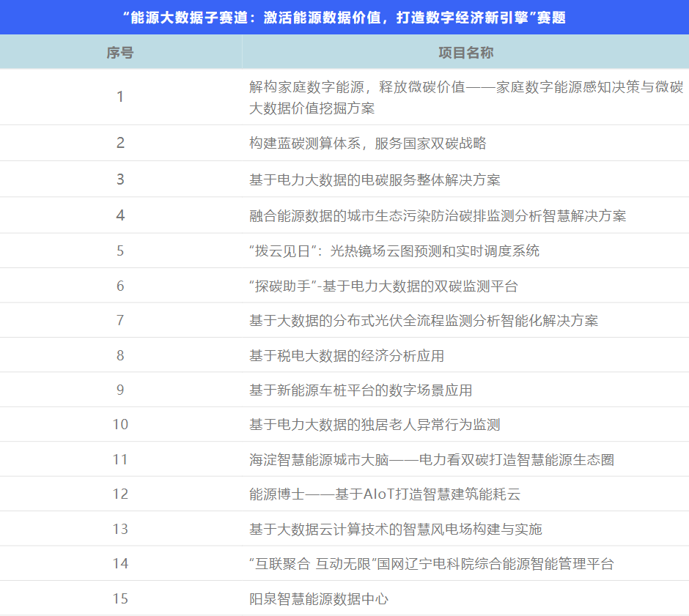Select 基于电力大数据的电碳服务整体解决方案
689x616 pixels.
[x=375, y=179]
